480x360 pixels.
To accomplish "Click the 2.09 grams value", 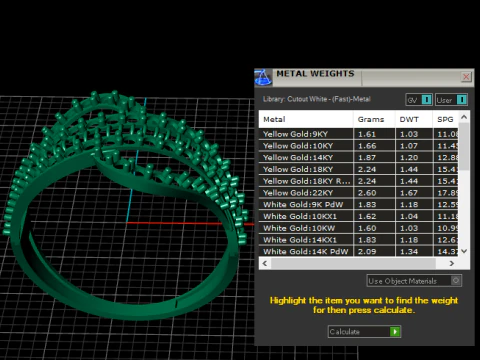I will click(367, 252).
